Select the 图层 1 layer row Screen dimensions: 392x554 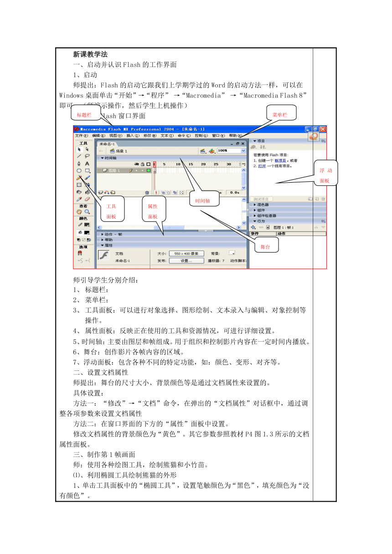[x=124, y=170]
